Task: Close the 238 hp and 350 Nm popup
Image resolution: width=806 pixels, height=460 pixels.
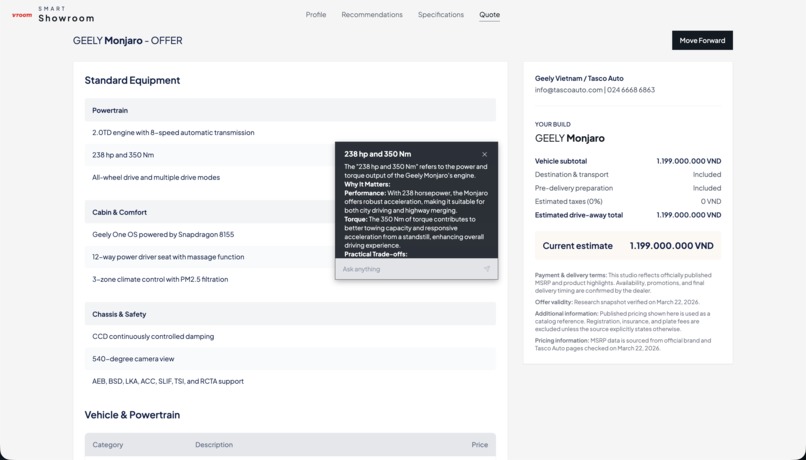Action: 484,154
